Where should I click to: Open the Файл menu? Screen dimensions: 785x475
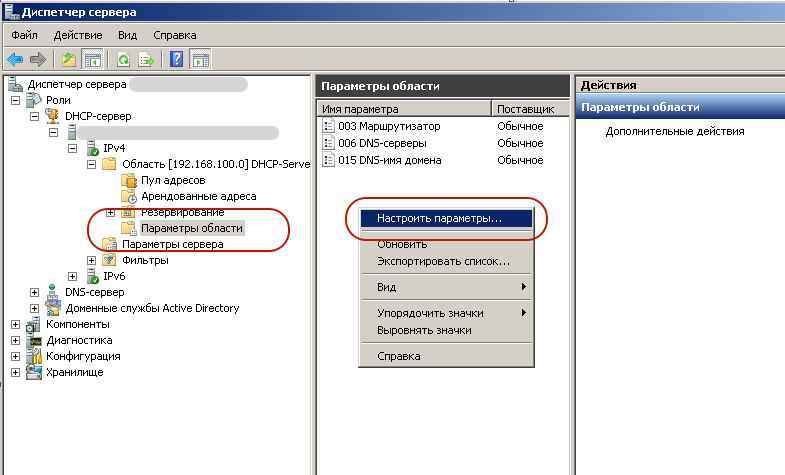click(x=24, y=35)
